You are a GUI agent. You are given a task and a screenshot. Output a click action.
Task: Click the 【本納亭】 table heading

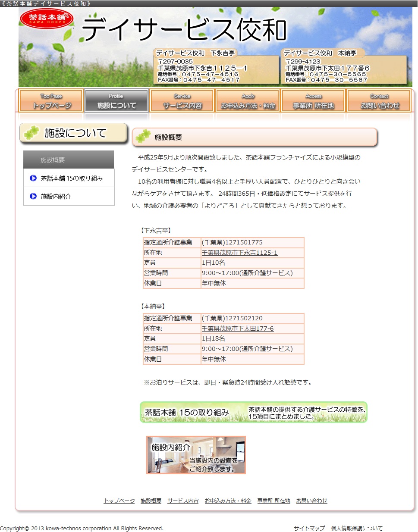(153, 307)
